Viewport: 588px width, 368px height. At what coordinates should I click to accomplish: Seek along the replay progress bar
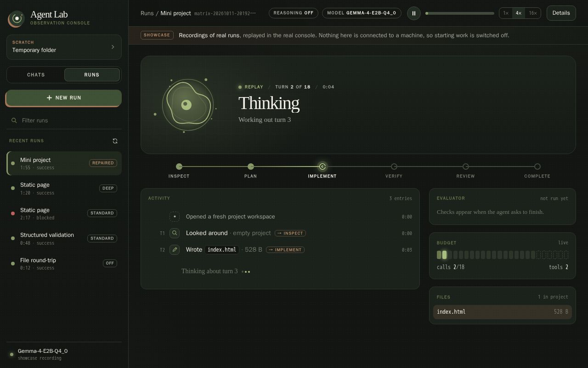(460, 13)
